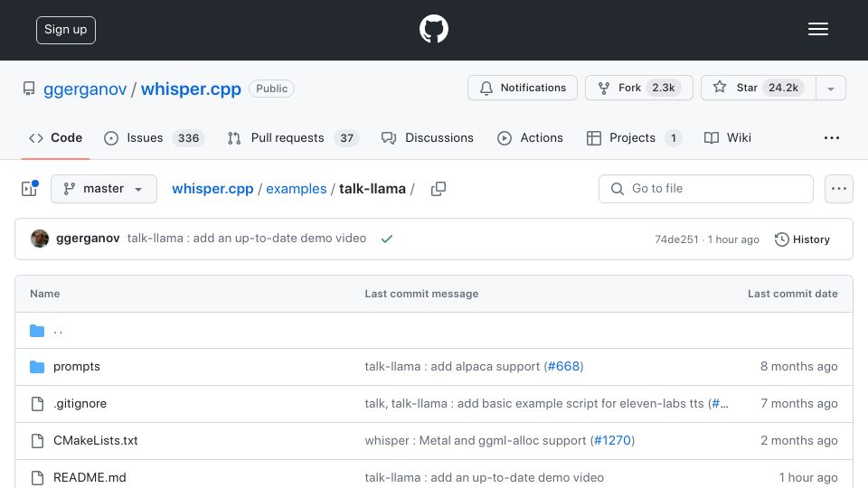Image resolution: width=868 pixels, height=488 pixels.
Task: Click the 2.3k fork count
Action: (x=663, y=88)
